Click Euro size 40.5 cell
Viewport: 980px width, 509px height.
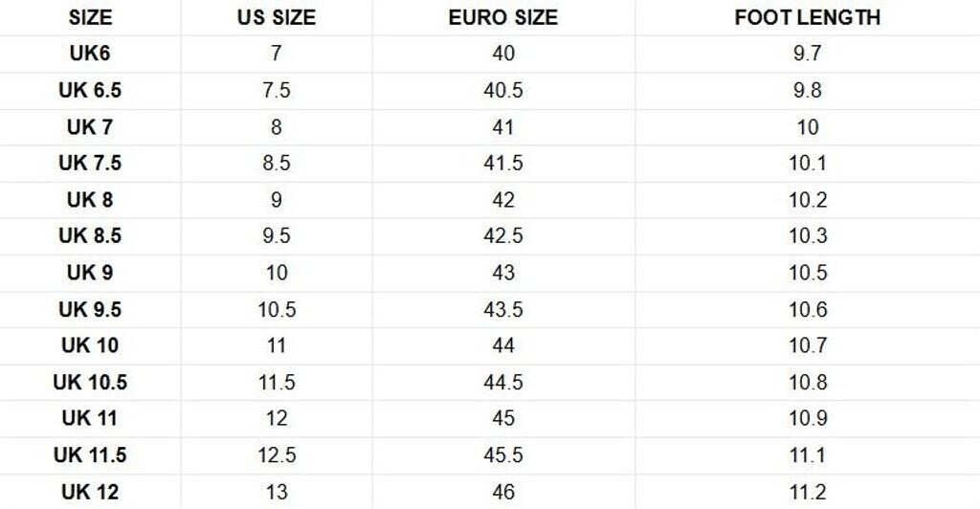(x=503, y=91)
